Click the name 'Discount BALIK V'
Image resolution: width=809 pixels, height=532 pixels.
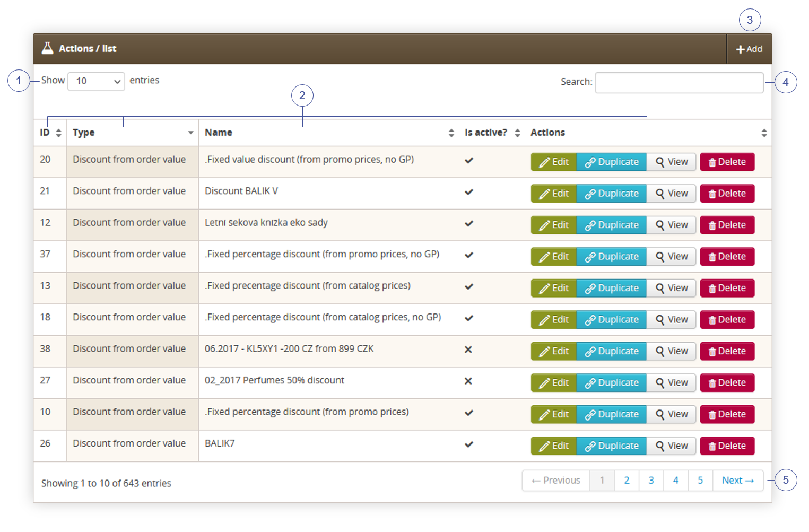coord(241,191)
